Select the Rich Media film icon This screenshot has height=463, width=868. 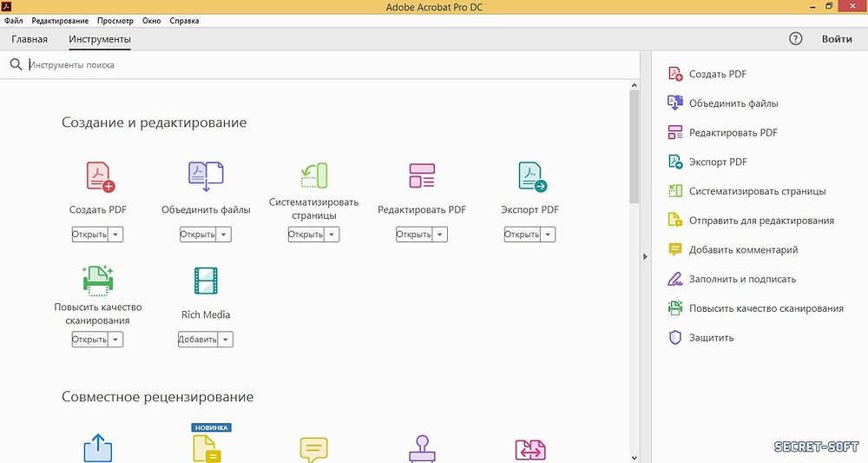(206, 281)
